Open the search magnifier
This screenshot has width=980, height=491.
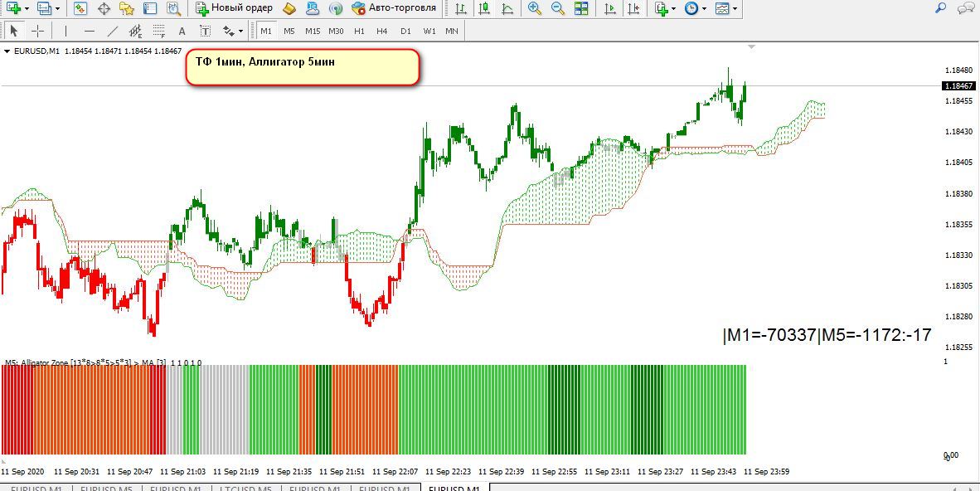pyautogui.click(x=941, y=8)
